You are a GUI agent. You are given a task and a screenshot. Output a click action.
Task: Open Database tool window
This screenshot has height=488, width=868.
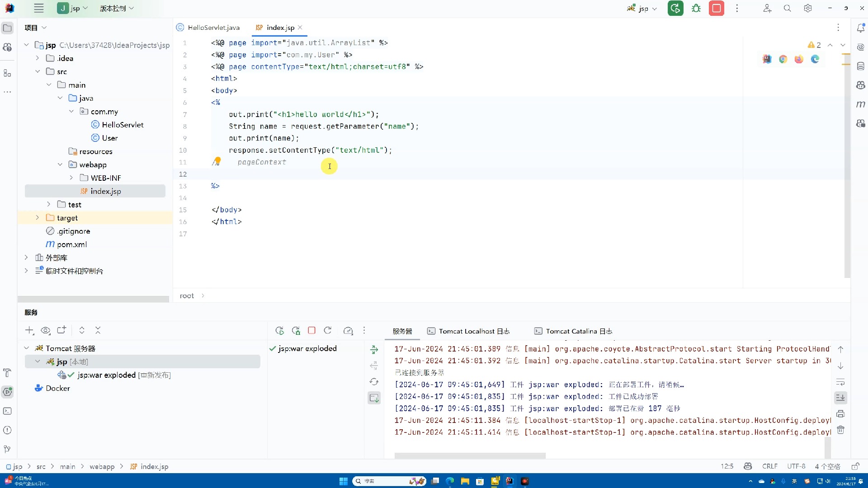pos(861,66)
